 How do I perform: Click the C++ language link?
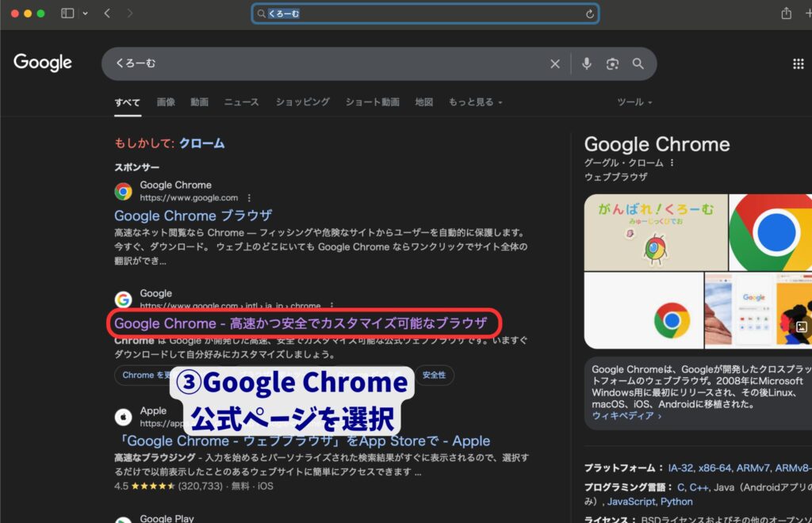(699, 487)
